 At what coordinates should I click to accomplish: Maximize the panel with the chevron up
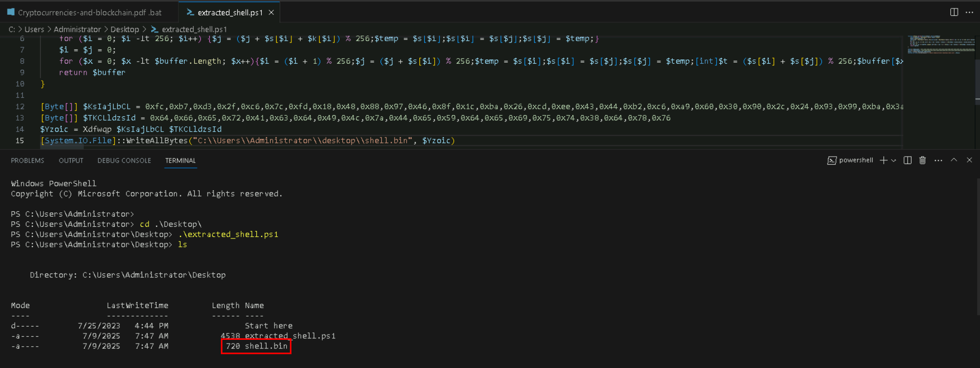coord(954,160)
